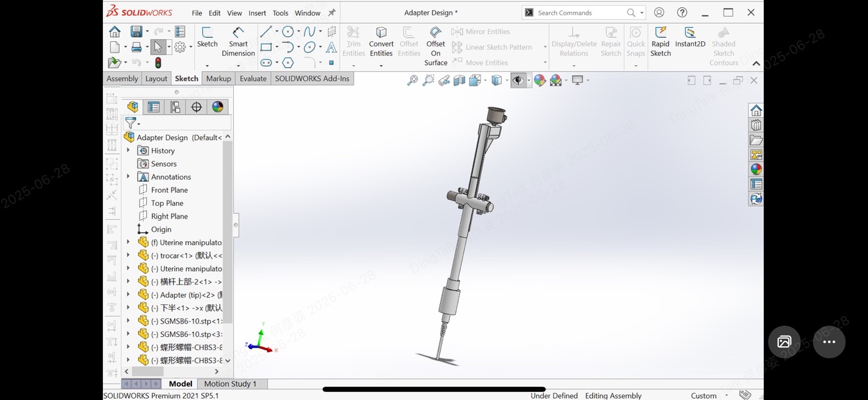Select the Line sketch tool
868x400 pixels.
pyautogui.click(x=266, y=31)
